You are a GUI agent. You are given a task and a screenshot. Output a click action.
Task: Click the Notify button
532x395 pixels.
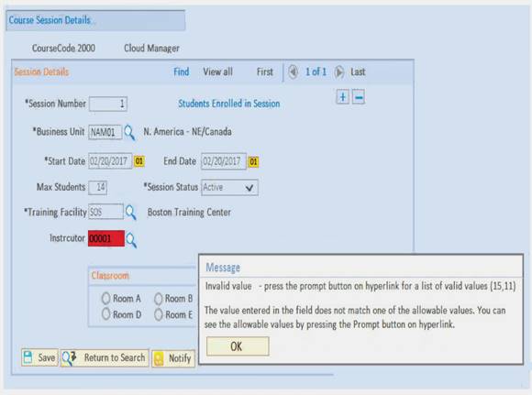[x=173, y=358]
